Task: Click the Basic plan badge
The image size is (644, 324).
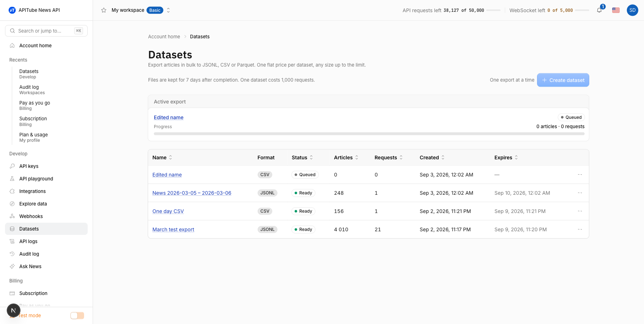Action: (x=155, y=10)
